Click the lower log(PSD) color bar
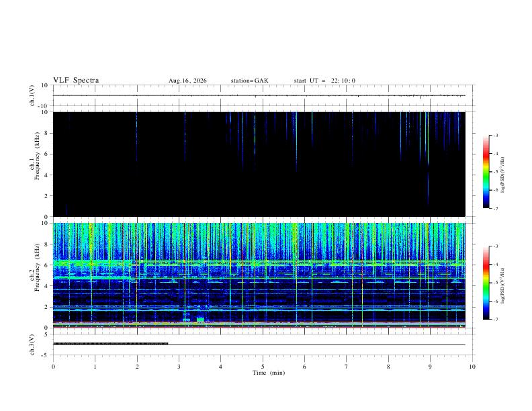The height and width of the screenshot is (411, 532). point(486,283)
